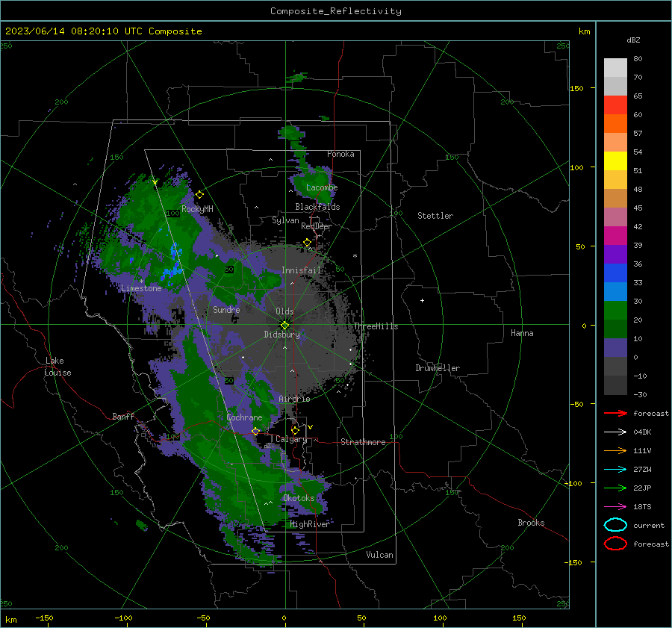672x628 pixels.
Task: Click the red forecast arrow in legend
Action: tap(615, 413)
